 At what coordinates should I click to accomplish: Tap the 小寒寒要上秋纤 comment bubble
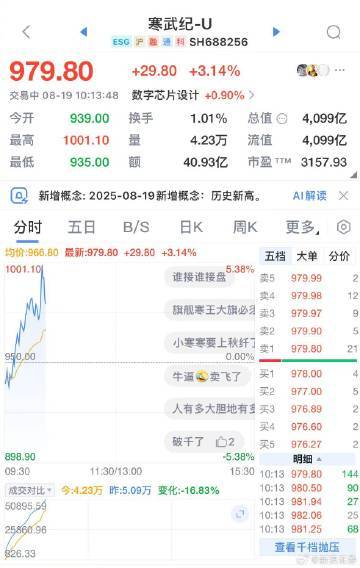tap(210, 342)
